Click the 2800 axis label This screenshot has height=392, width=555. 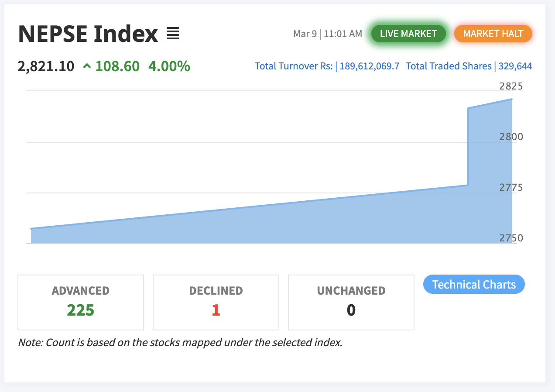511,137
